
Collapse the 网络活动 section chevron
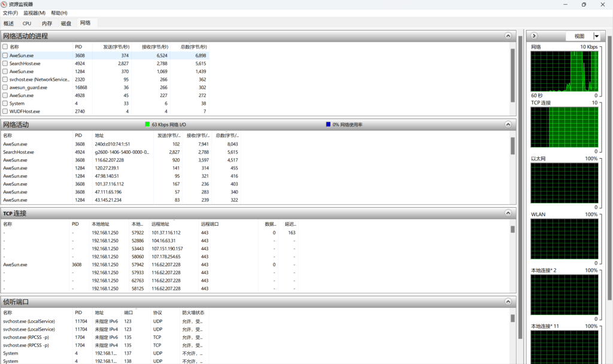pos(508,125)
